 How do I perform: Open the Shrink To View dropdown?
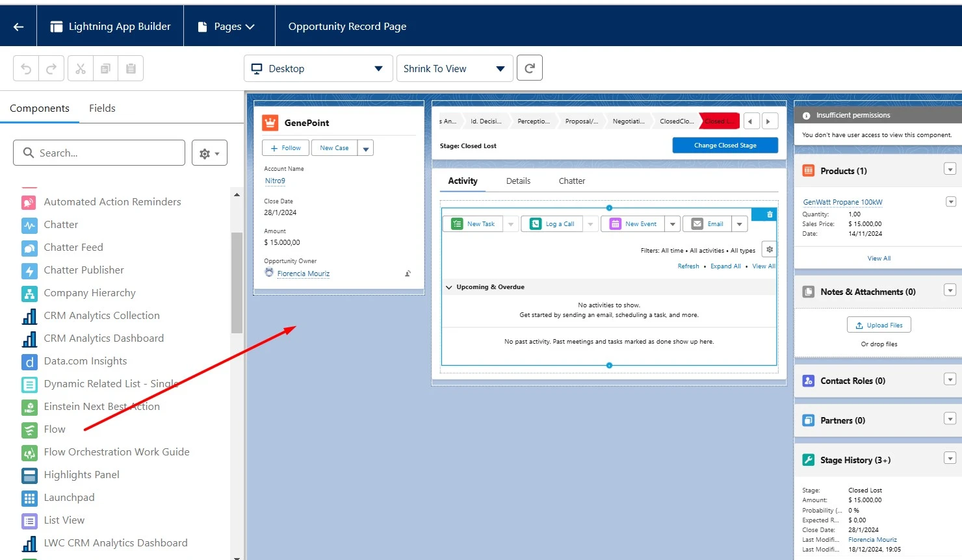point(454,69)
